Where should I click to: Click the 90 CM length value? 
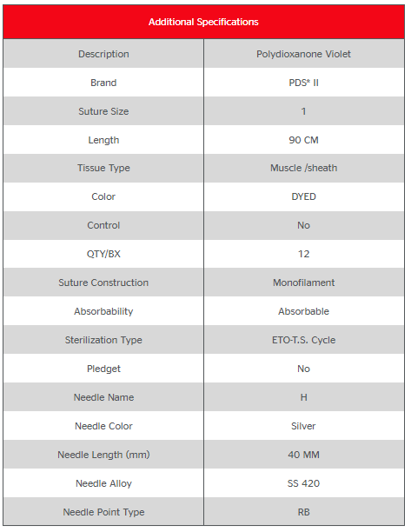pos(303,140)
